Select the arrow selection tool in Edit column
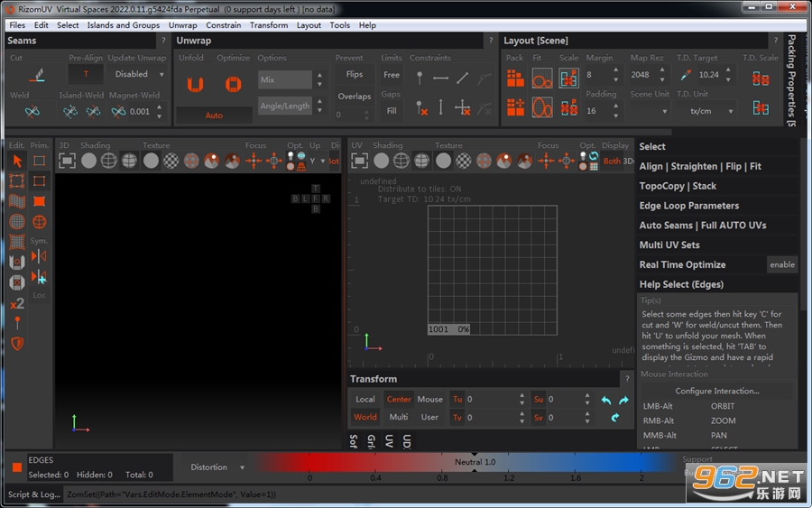Viewport: 812px width, 508px height. [17, 161]
